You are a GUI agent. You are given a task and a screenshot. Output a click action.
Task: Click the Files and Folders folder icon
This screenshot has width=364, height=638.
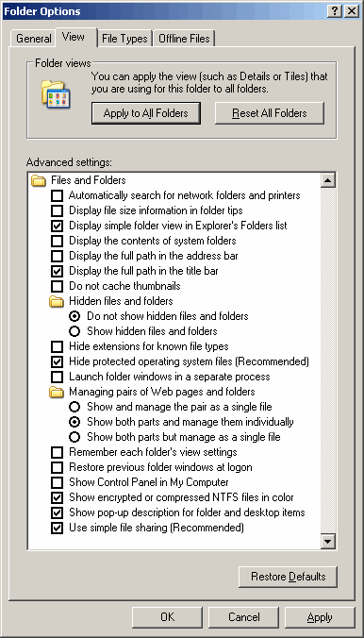pyautogui.click(x=39, y=180)
